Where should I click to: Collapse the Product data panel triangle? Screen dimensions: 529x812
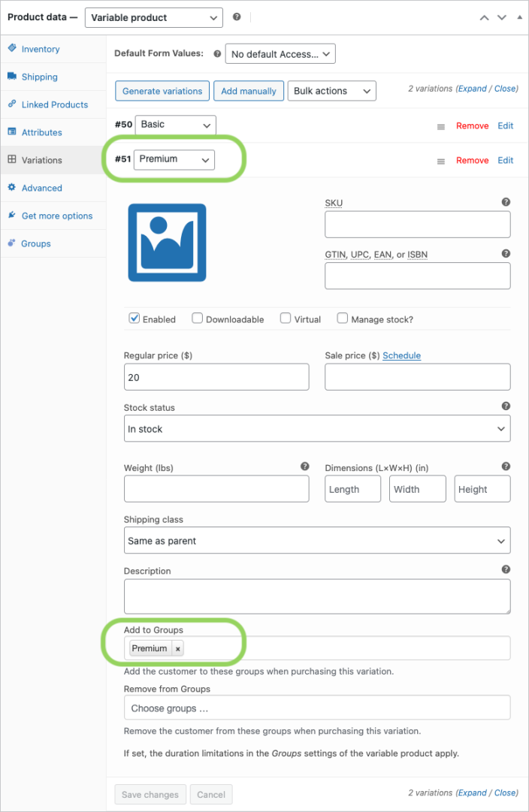(520, 17)
